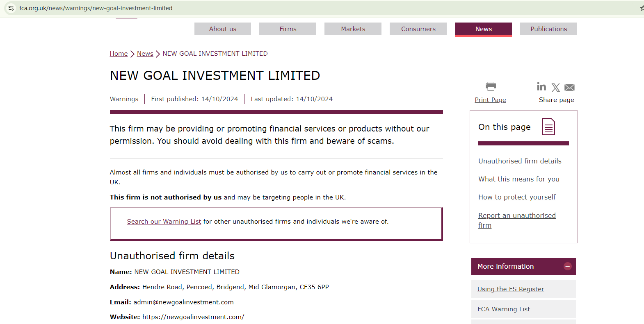Open How to protect yourself link
The height and width of the screenshot is (324, 644).
click(x=517, y=197)
